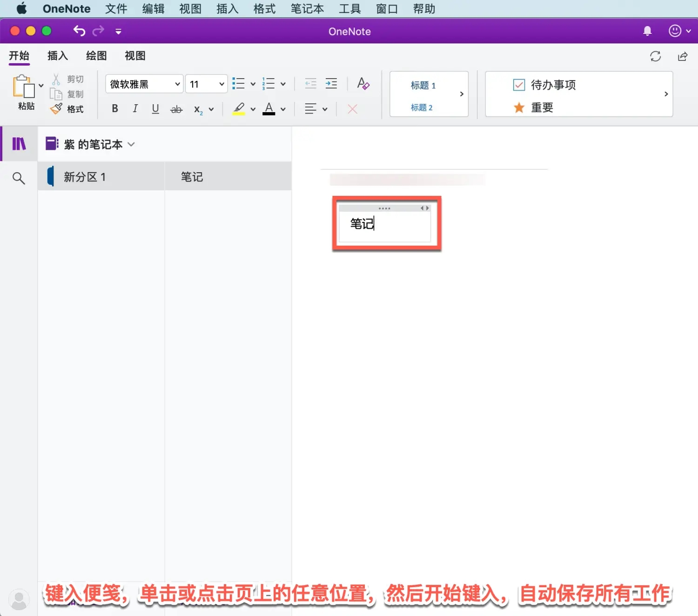698x616 pixels.
Task: Open the font size 11 dropdown
Action: 206,84
